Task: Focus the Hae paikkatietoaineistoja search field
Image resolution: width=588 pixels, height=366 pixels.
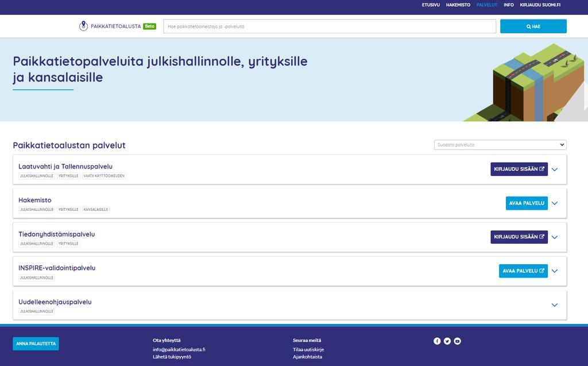Action: 330,26
